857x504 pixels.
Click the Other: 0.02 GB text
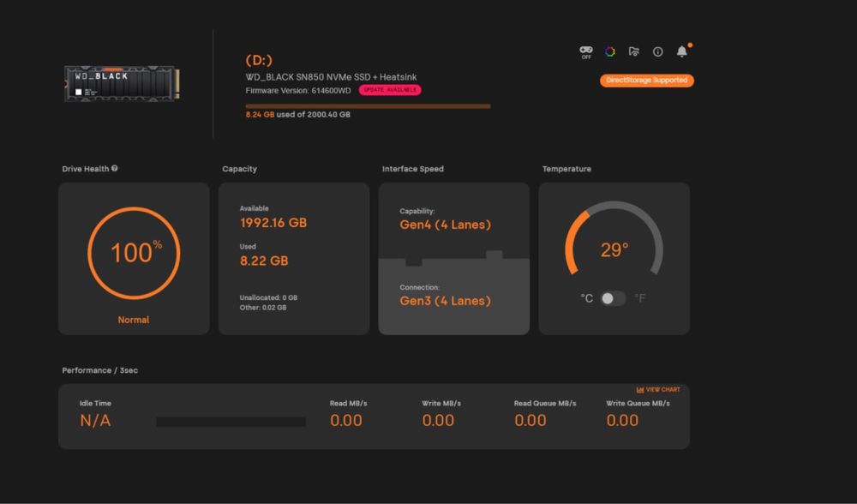pos(263,308)
